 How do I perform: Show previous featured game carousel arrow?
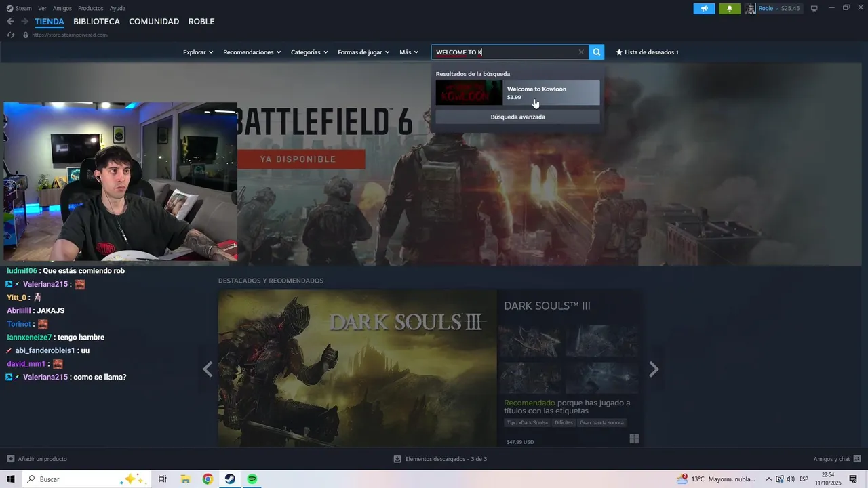pyautogui.click(x=208, y=369)
